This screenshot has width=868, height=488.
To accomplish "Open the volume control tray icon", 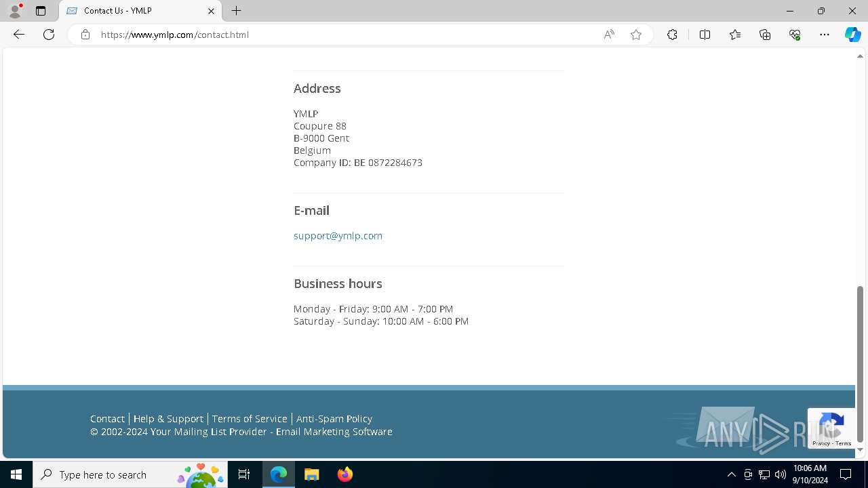I will tap(780, 474).
